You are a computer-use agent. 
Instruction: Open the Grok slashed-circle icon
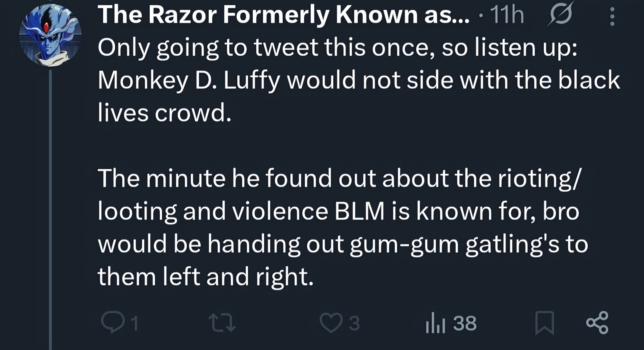click(561, 15)
